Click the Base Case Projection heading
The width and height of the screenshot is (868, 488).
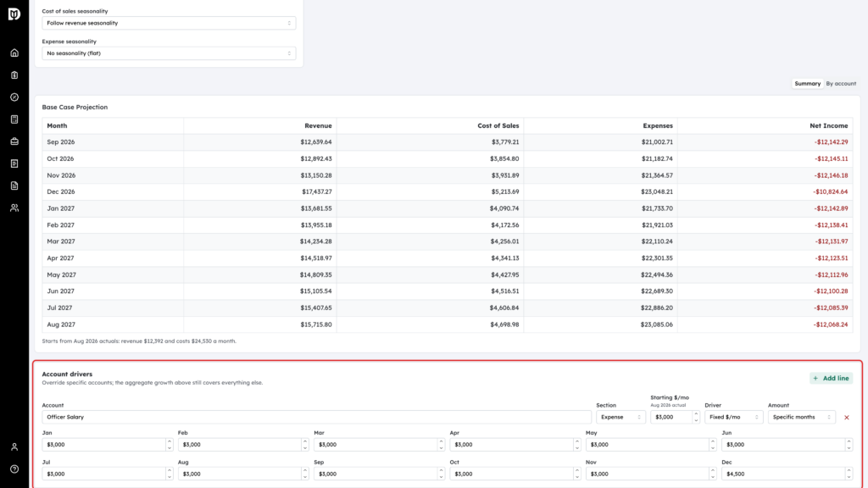click(75, 108)
